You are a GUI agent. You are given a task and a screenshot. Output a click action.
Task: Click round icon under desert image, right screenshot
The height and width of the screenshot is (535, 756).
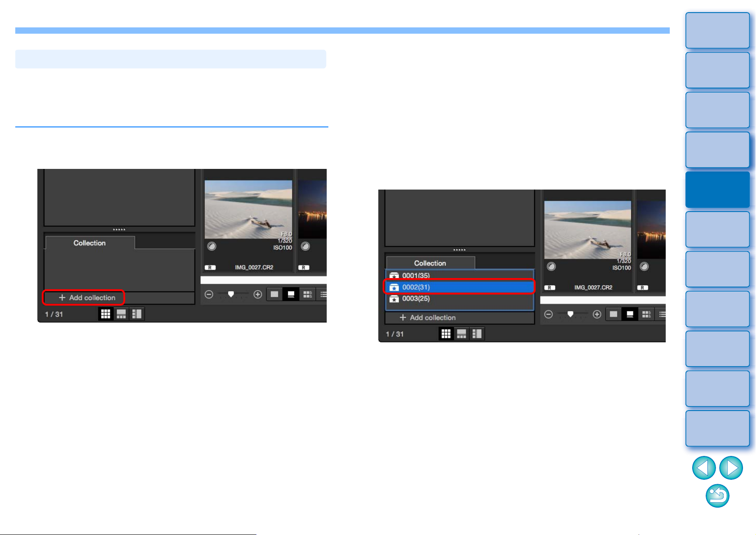(x=551, y=266)
